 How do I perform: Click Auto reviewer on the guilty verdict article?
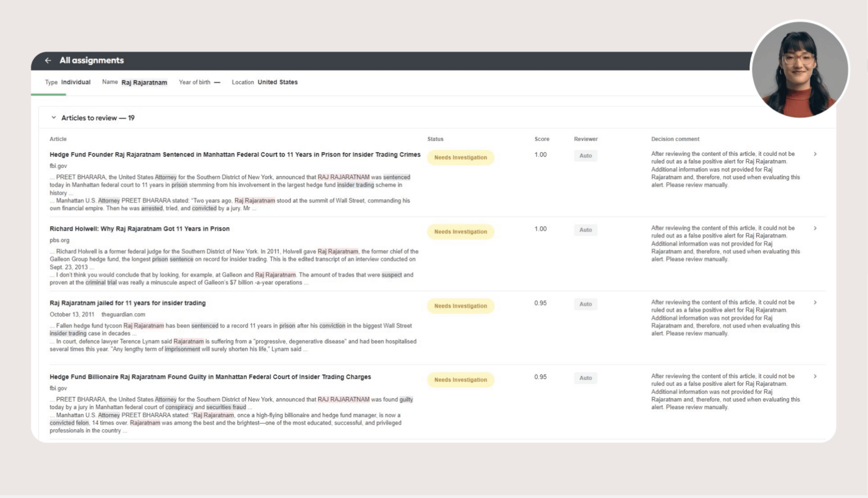586,378
